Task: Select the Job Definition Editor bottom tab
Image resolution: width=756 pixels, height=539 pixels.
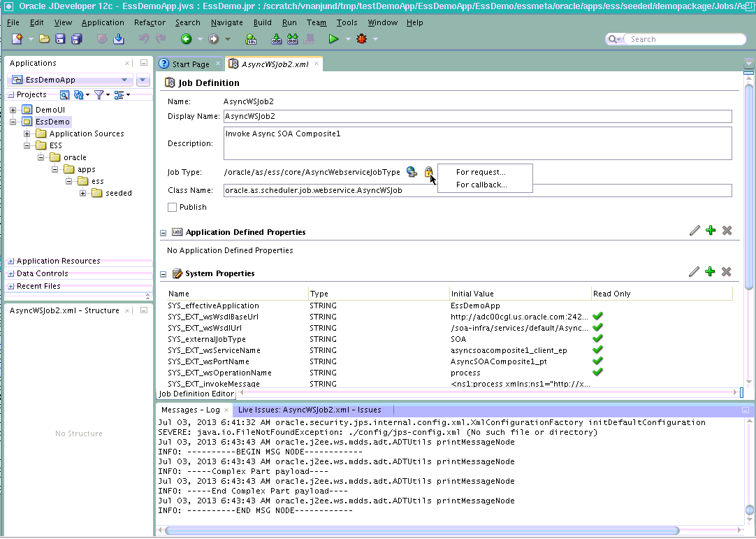Action: 196,394
